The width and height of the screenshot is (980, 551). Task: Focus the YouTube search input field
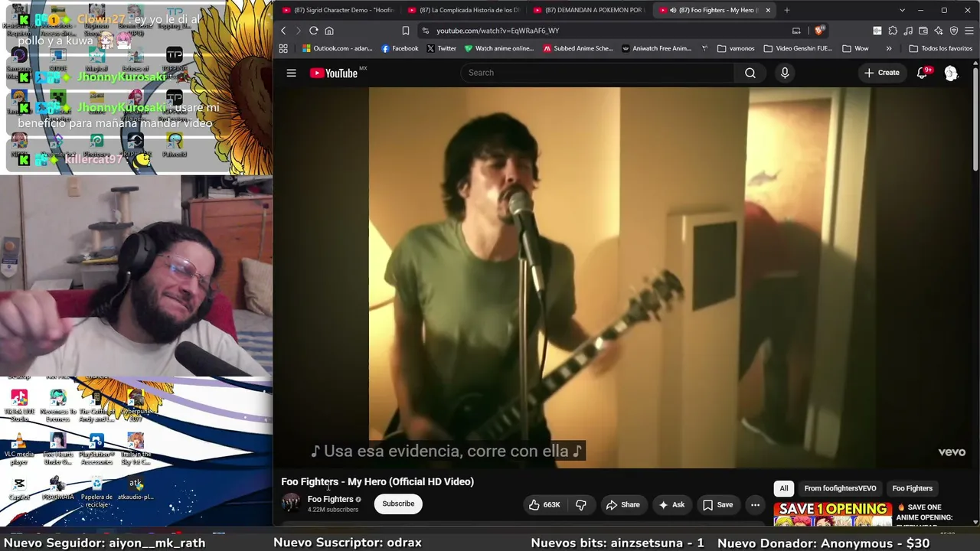(x=597, y=73)
